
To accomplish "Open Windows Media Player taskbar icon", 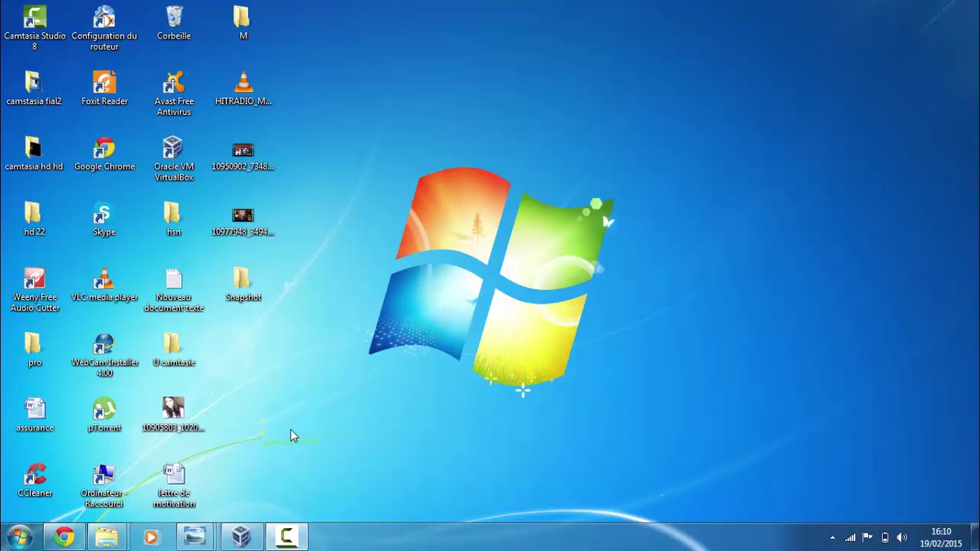I will pyautogui.click(x=151, y=537).
